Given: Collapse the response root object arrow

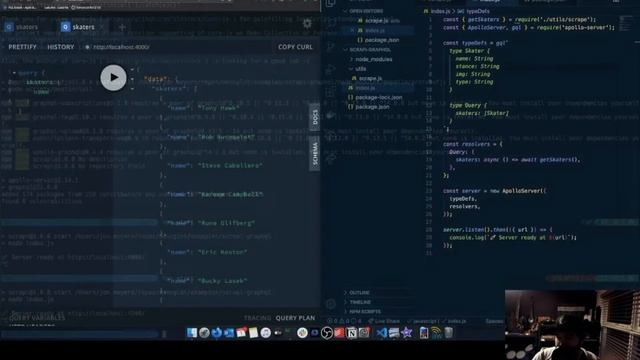Looking at the screenshot, I should click(132, 69).
